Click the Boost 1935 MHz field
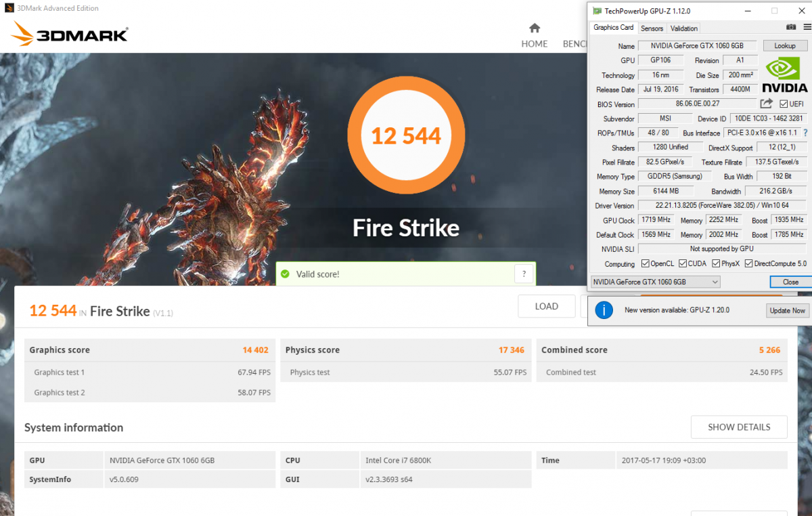The width and height of the screenshot is (812, 516). pos(789,220)
